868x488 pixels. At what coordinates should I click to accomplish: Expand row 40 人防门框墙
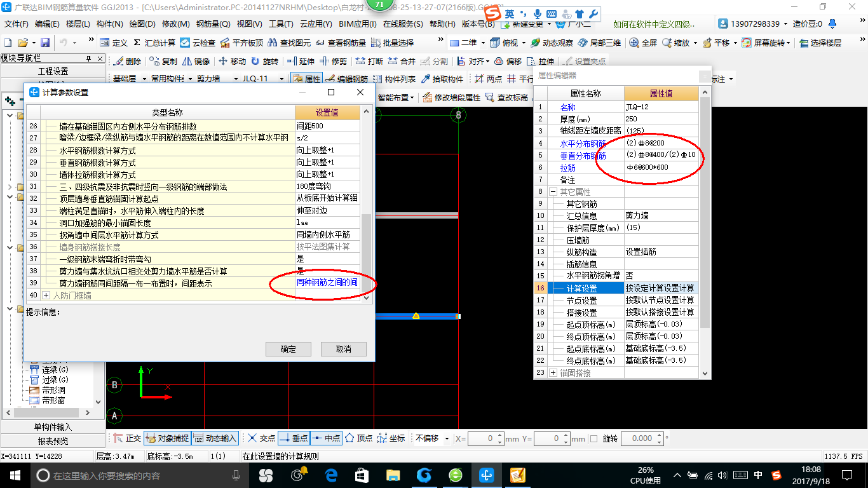[x=46, y=295]
